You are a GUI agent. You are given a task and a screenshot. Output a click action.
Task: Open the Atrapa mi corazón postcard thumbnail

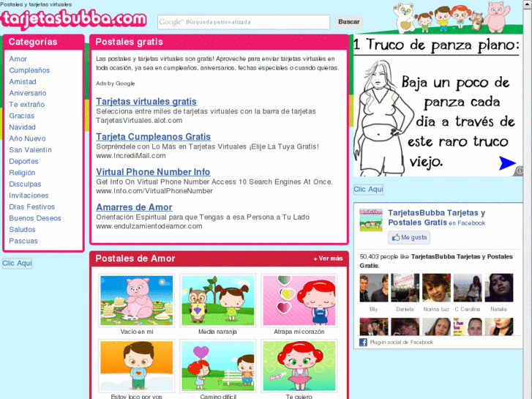click(299, 300)
